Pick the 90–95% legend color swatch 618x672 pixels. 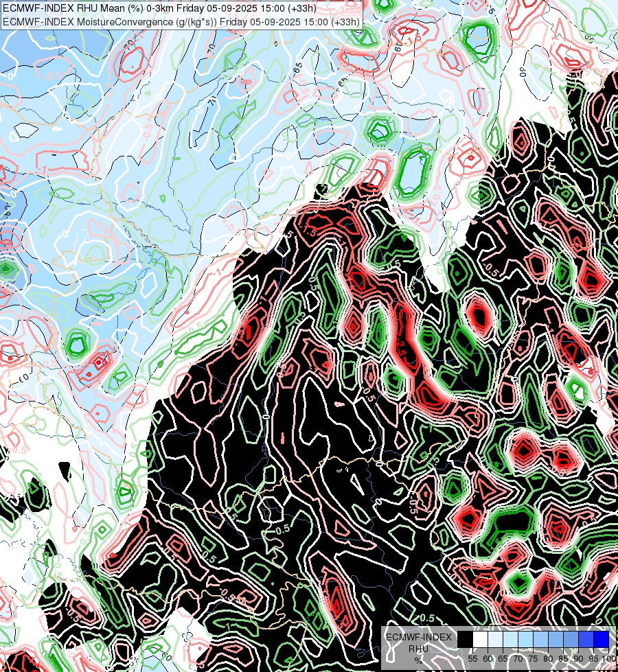pos(586,639)
